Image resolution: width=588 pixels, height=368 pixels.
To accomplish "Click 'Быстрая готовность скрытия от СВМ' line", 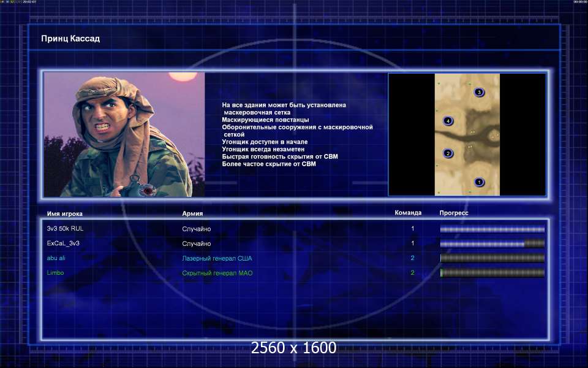I will point(280,156).
